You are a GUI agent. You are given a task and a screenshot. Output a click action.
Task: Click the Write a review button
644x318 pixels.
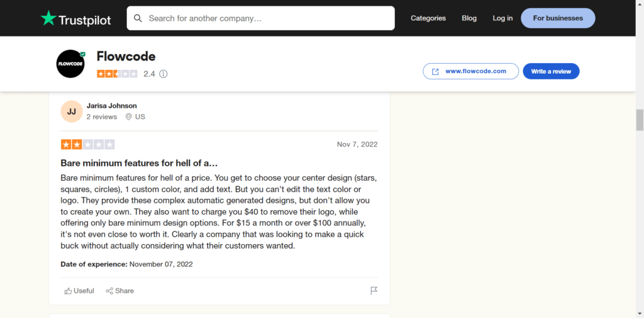pyautogui.click(x=551, y=71)
